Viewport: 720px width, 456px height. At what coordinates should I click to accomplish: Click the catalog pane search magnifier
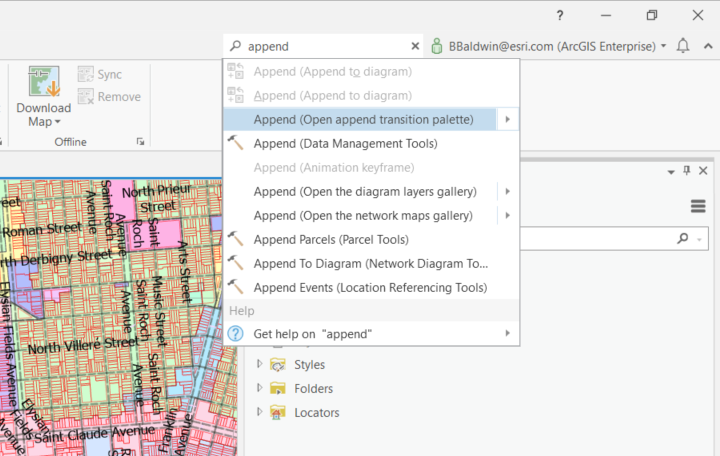coord(683,238)
